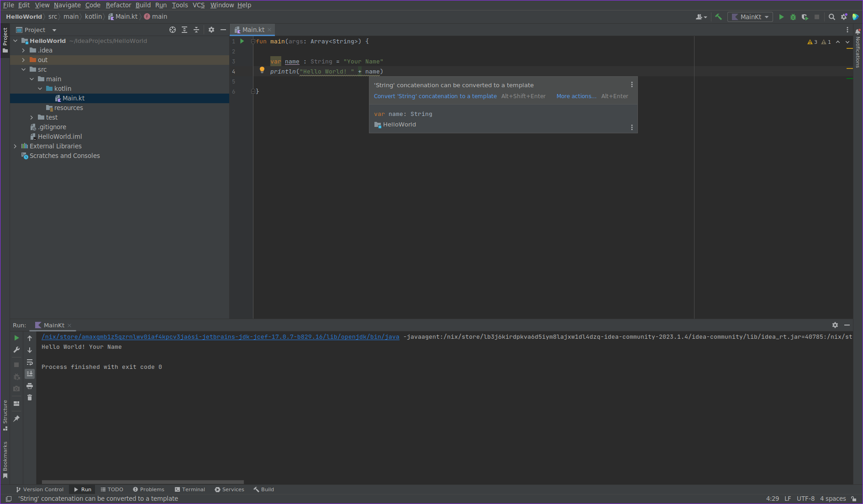Go to next highlighted error arrow
The height and width of the screenshot is (504, 863).
pyautogui.click(x=847, y=42)
